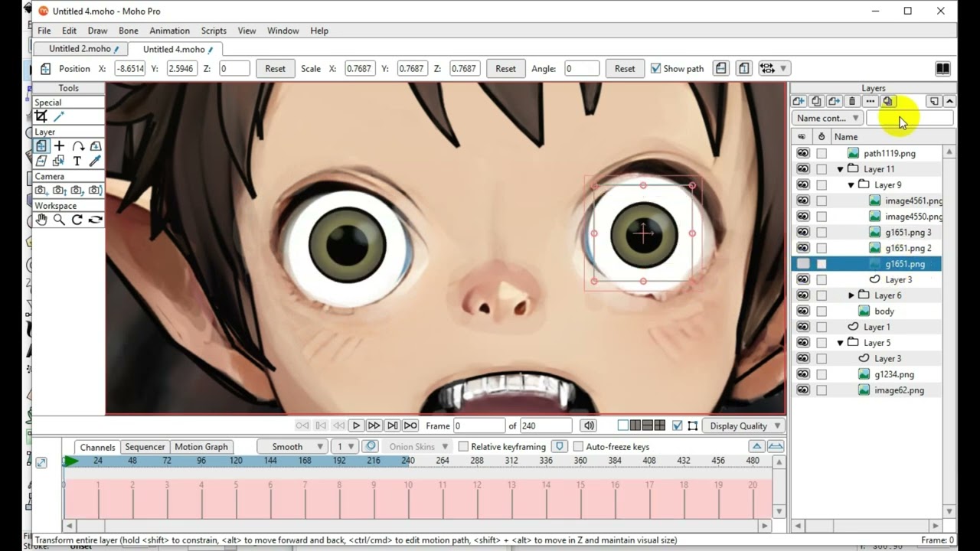Open the Draw menu
Screen dimensions: 980x551
(97, 31)
